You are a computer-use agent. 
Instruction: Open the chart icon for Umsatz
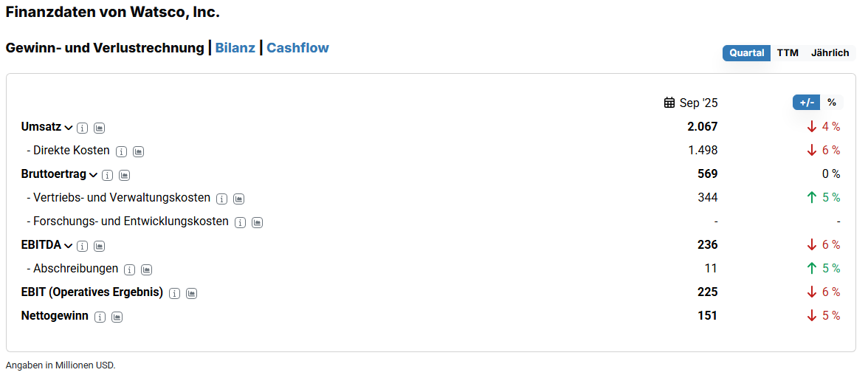click(100, 128)
